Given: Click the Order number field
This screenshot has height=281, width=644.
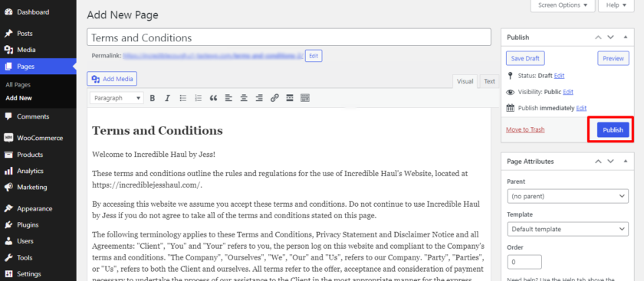Looking at the screenshot, I should click(524, 262).
